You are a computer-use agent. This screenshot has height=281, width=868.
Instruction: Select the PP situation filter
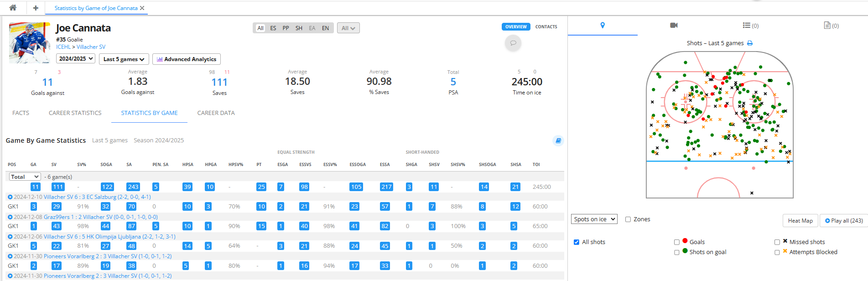tap(286, 28)
